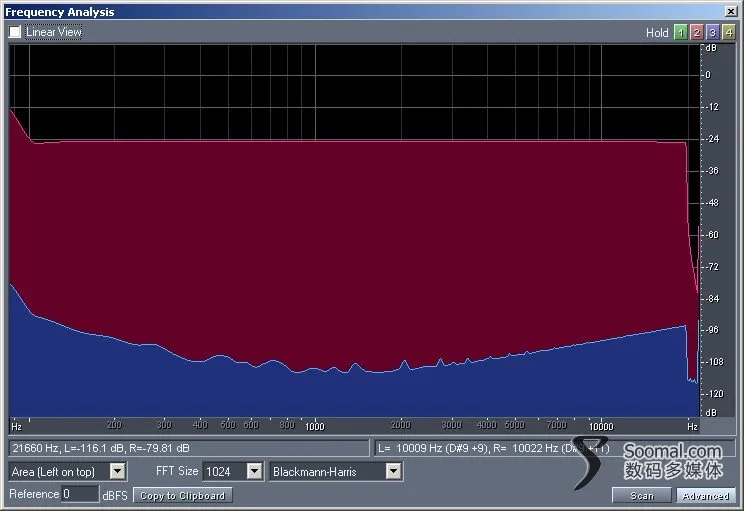Click the -60 dB scale label
Image resolution: width=744 pixels, height=511 pixels.
712,234
